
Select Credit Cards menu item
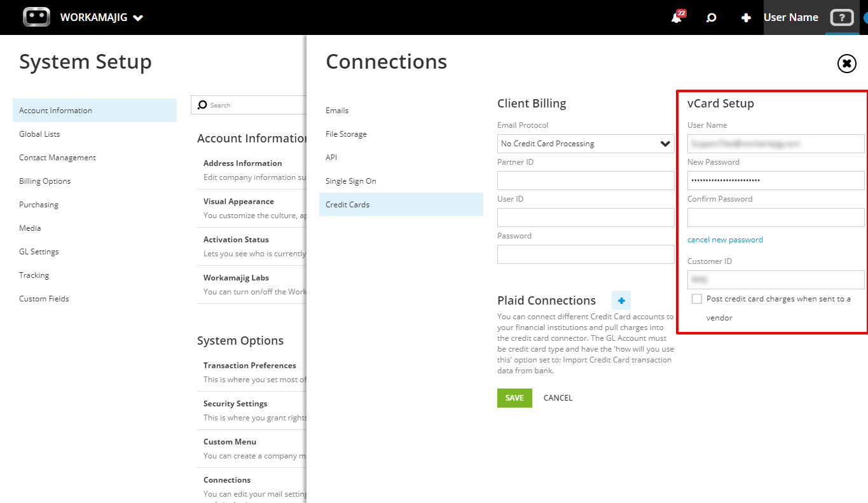tap(401, 205)
